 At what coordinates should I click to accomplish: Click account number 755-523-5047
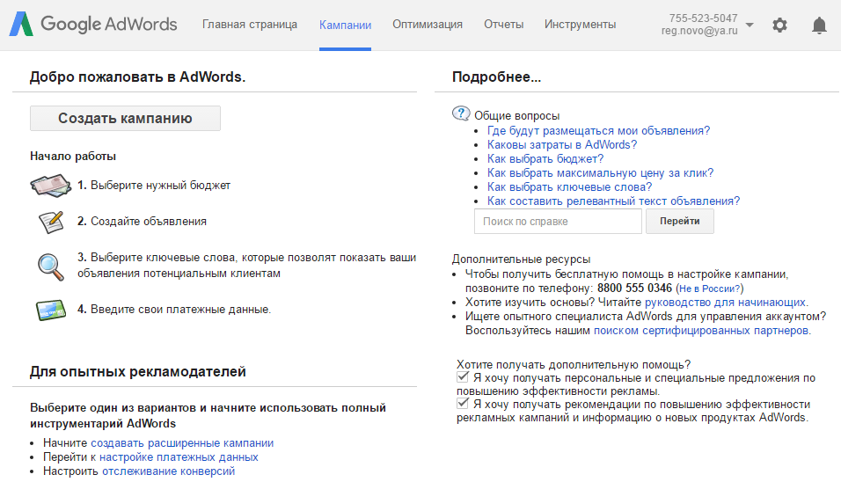tap(703, 18)
